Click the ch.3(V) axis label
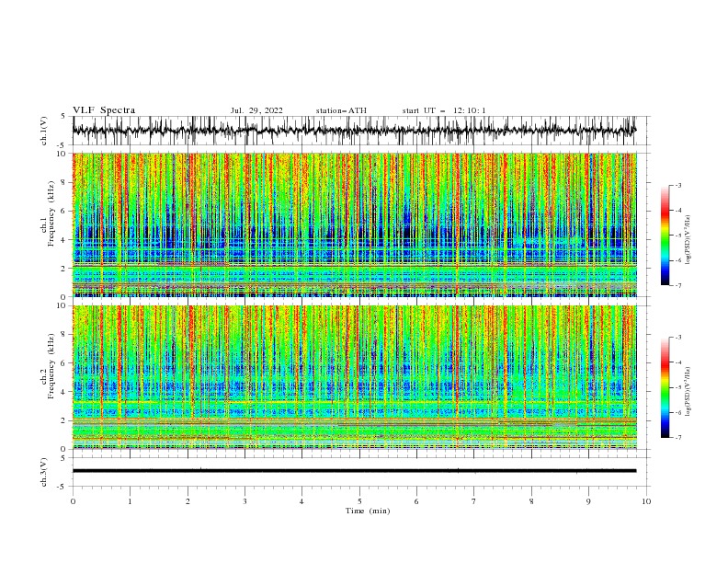Image resolution: width=728 pixels, height=563 pixels. click(x=44, y=472)
